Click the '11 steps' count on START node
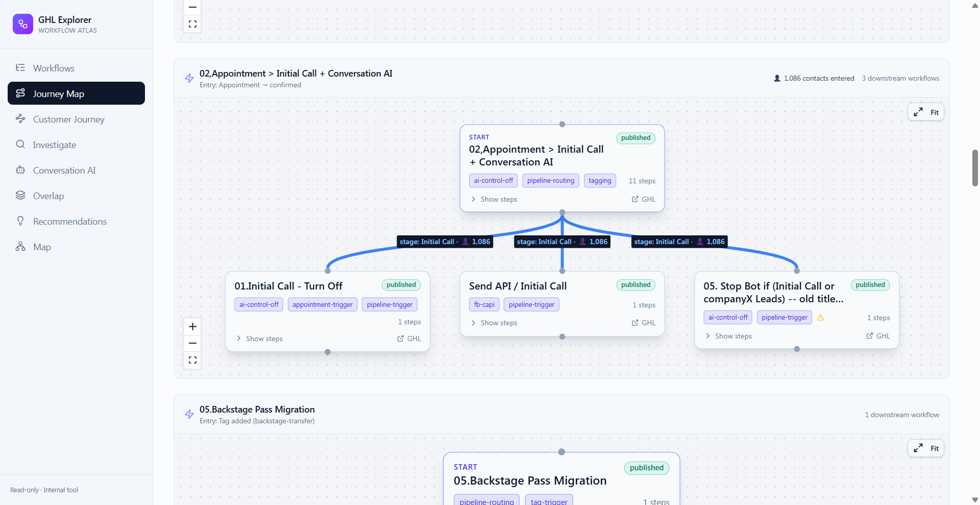 point(642,181)
